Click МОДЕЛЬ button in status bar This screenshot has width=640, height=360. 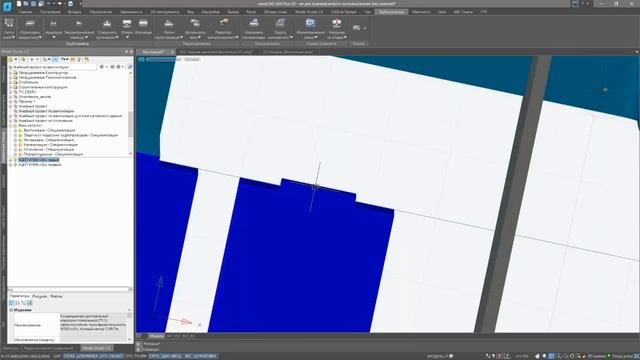[435, 356]
